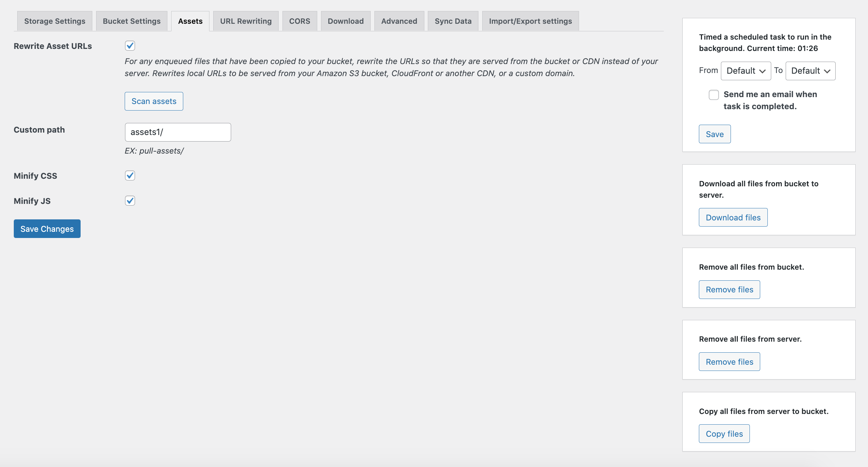Click the Download files button

[733, 217]
